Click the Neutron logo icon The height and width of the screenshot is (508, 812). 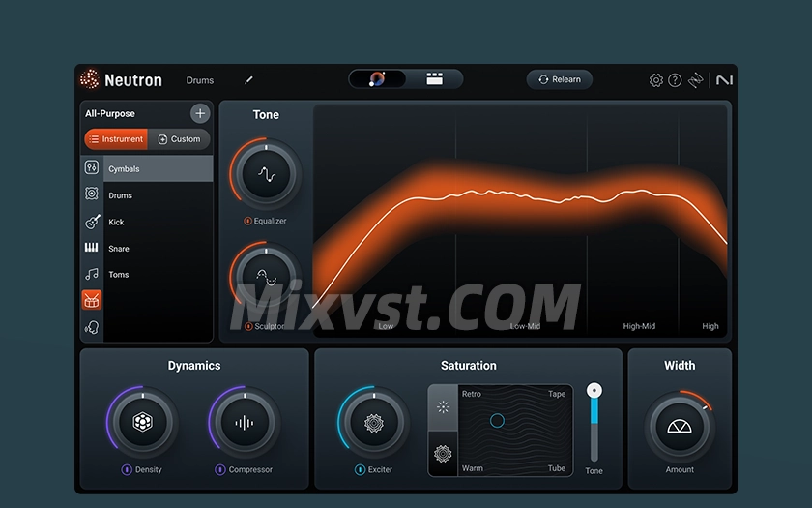tap(90, 79)
